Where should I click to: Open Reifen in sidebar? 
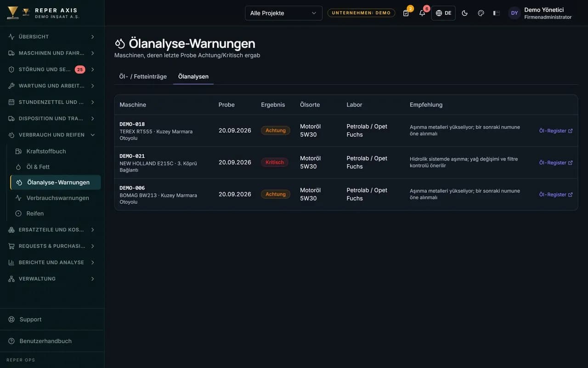point(56,213)
